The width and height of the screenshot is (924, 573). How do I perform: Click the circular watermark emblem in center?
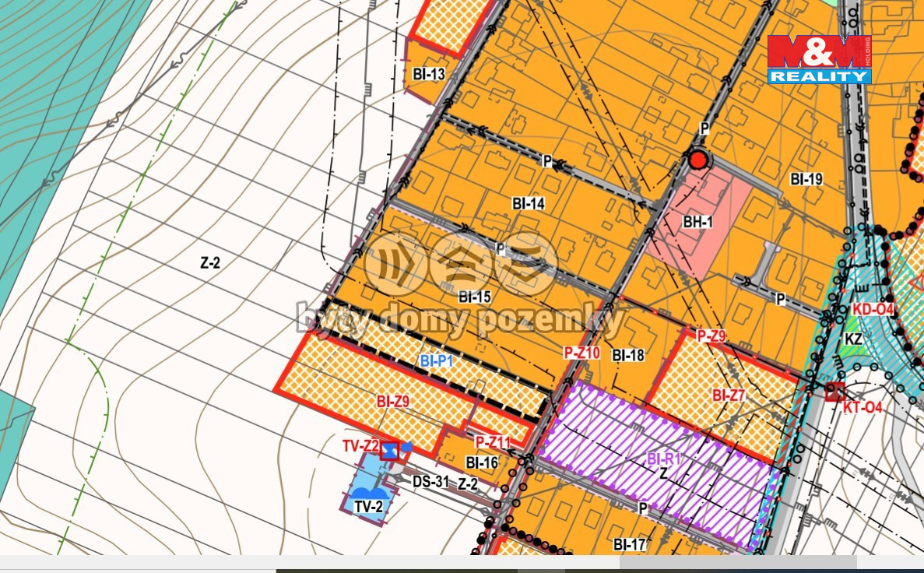coord(462,264)
